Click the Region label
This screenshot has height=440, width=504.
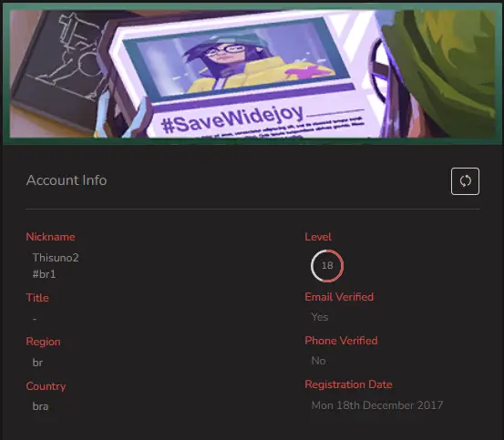[43, 342]
